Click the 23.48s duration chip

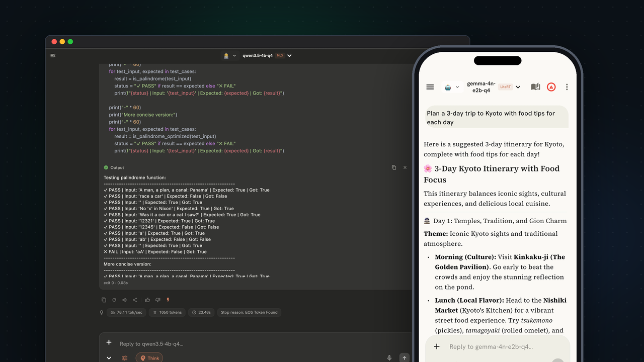pos(201,312)
